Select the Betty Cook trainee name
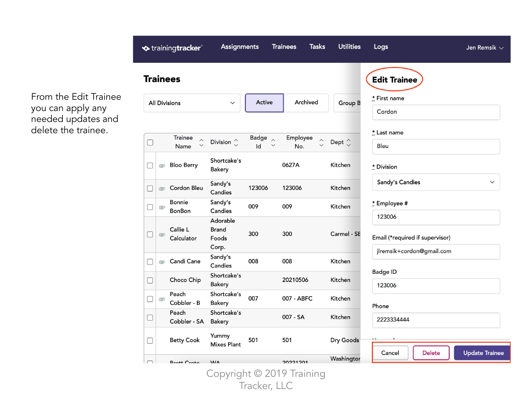532x399 pixels. (x=184, y=340)
